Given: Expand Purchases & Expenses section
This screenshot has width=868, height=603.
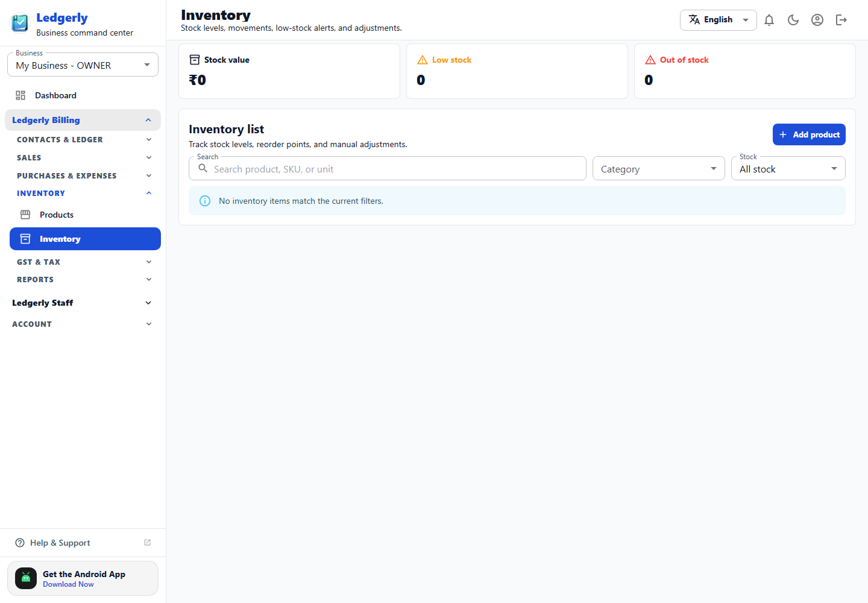Looking at the screenshot, I should tap(84, 175).
